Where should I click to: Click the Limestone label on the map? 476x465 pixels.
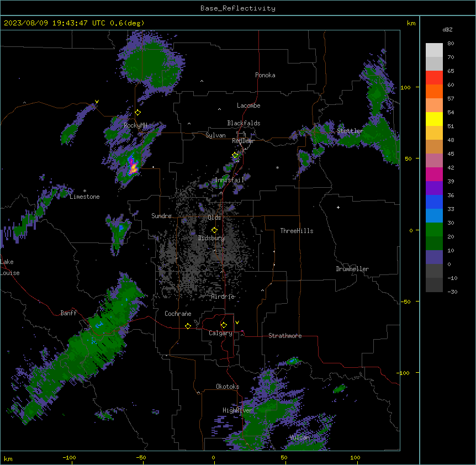84,197
